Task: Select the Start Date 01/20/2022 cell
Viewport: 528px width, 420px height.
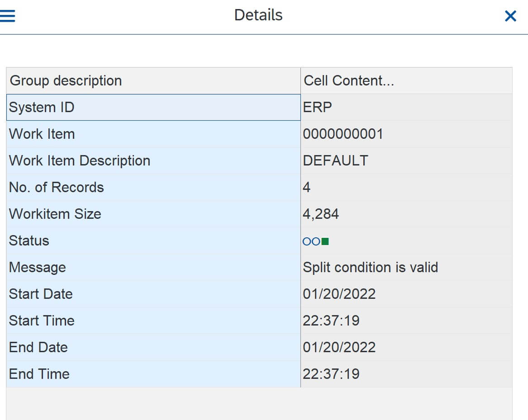Action: (339, 294)
